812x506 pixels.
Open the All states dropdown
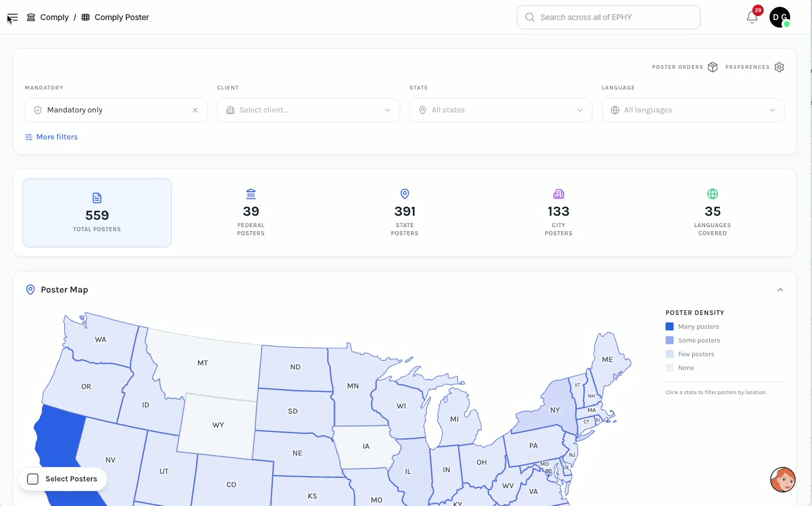(x=501, y=110)
